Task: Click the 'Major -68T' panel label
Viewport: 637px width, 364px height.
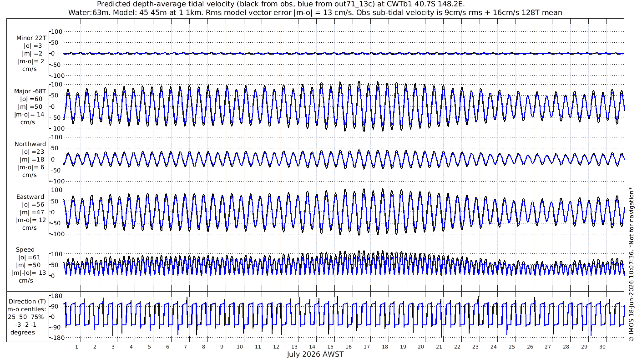Action: (x=30, y=91)
